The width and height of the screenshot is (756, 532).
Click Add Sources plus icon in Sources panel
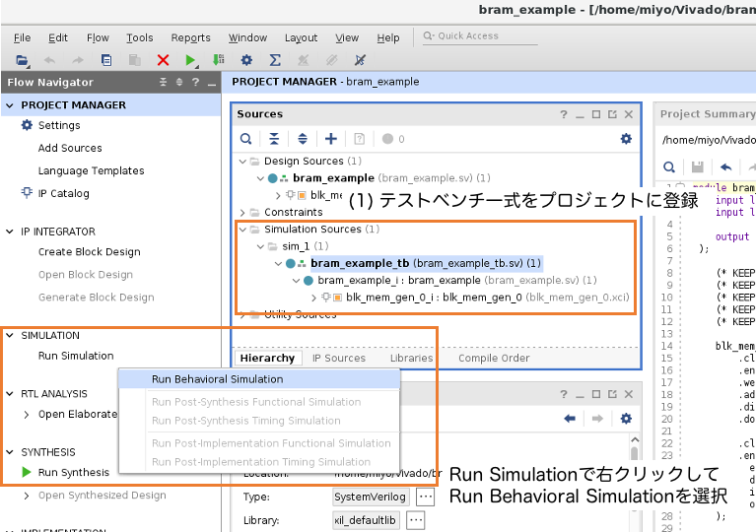(331, 139)
